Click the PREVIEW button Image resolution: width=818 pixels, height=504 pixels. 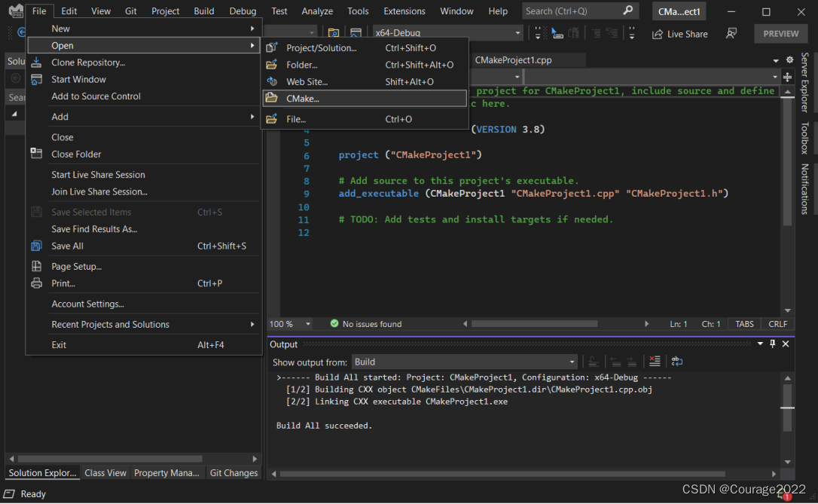point(780,34)
